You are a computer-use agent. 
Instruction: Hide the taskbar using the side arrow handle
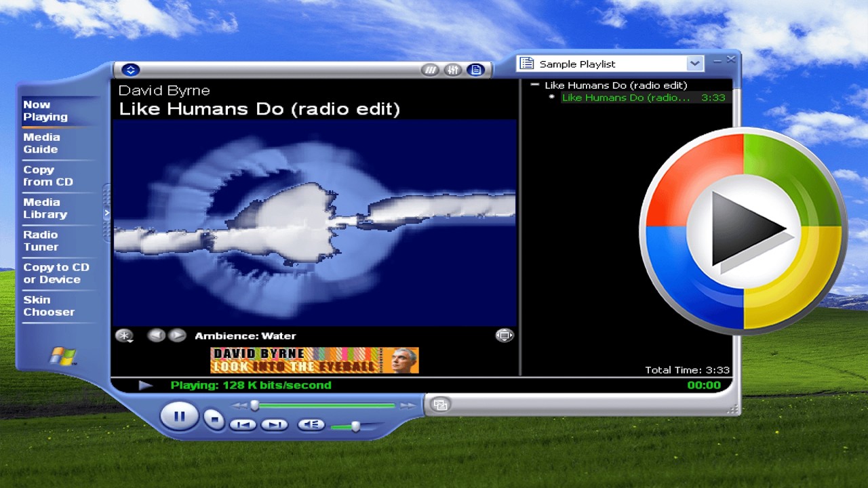coord(106,213)
